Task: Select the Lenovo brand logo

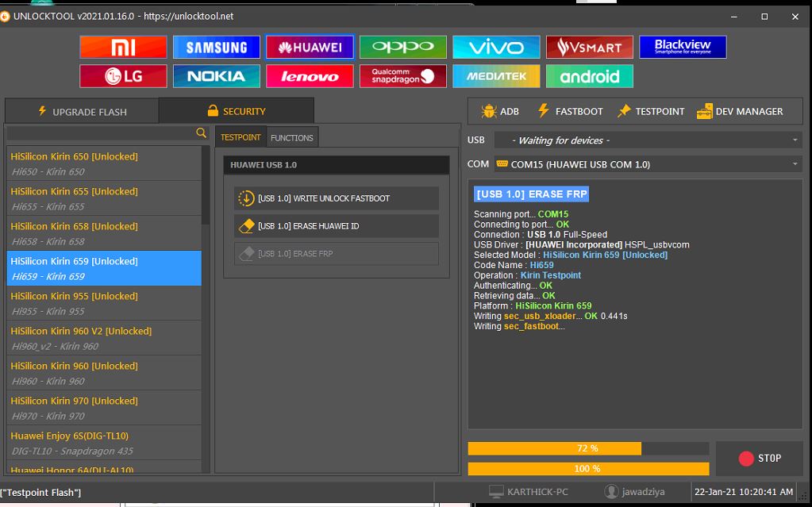Action: [310, 76]
